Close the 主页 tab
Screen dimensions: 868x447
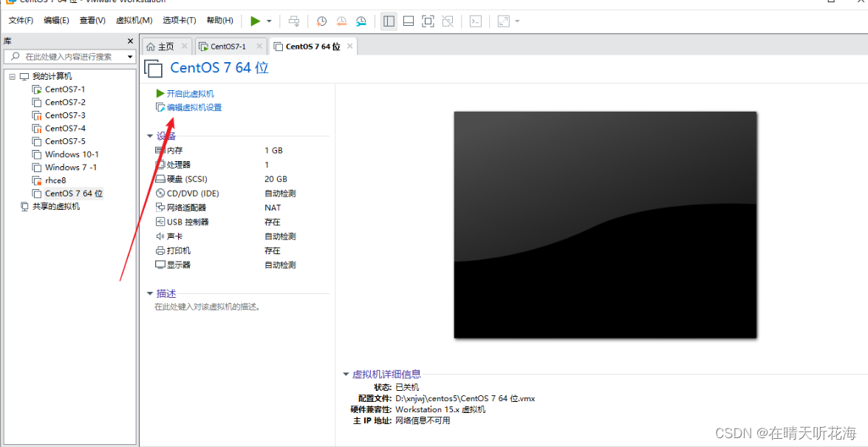pos(185,46)
